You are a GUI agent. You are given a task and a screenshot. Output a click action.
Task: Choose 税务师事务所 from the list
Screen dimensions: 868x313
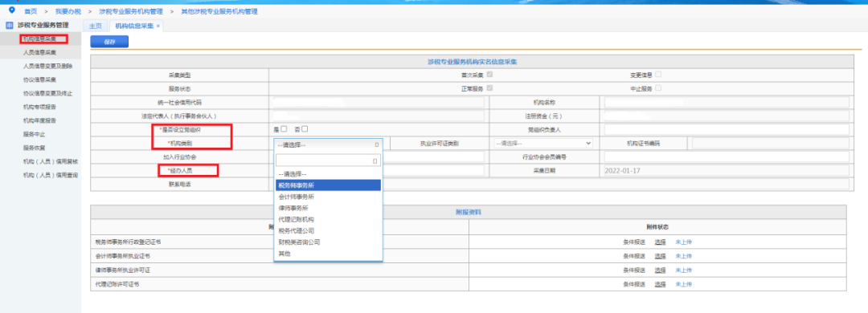[x=328, y=185]
